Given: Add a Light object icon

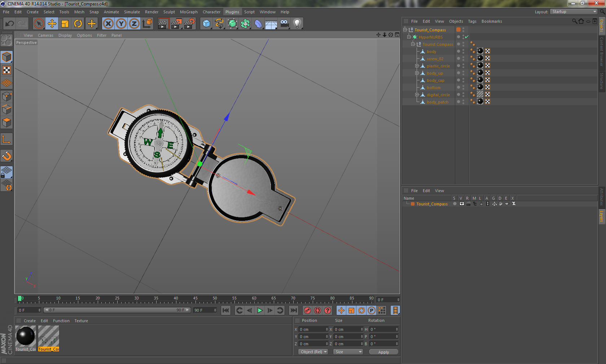Looking at the screenshot, I should (x=297, y=24).
